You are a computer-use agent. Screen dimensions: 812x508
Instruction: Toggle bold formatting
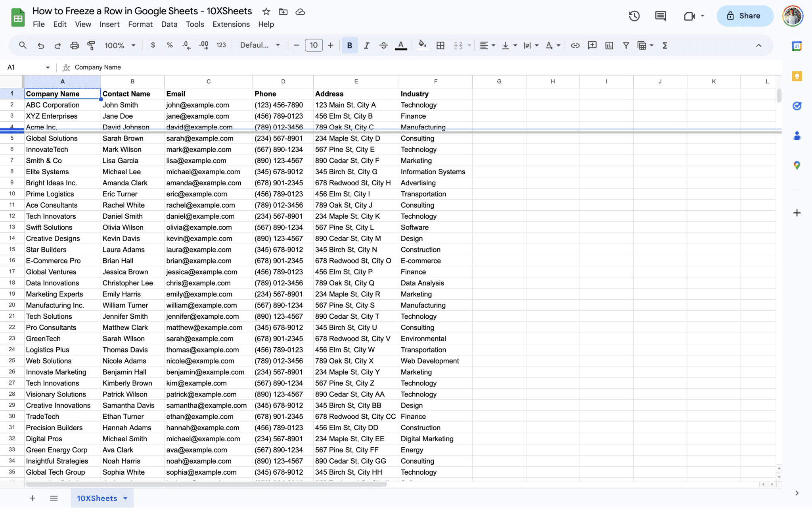(x=349, y=45)
